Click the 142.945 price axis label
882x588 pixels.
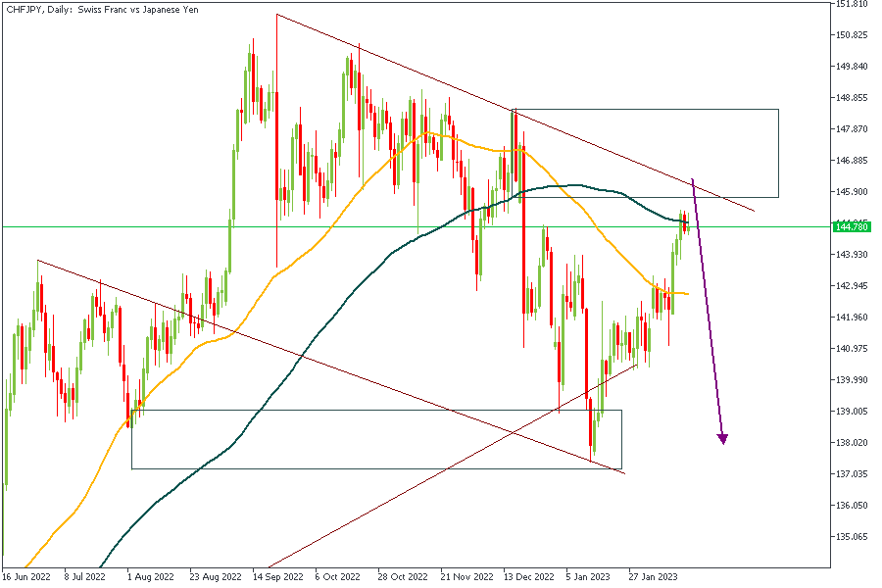(x=852, y=286)
